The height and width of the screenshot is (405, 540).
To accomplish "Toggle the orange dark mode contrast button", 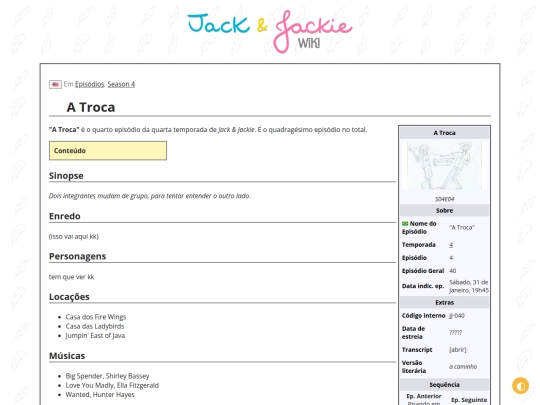I will (520, 385).
